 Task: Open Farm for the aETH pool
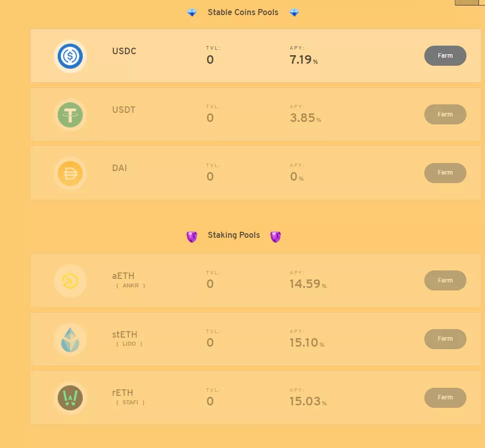(445, 280)
